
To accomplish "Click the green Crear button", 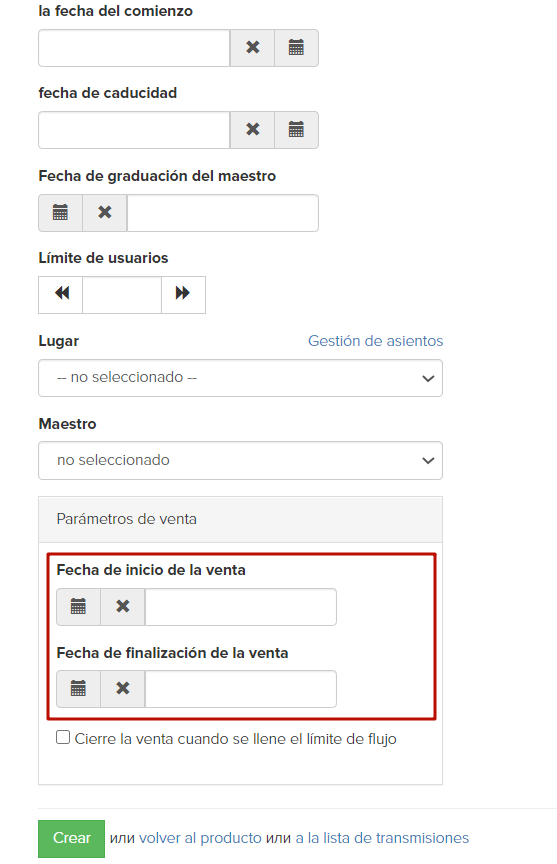I will pos(71,838).
